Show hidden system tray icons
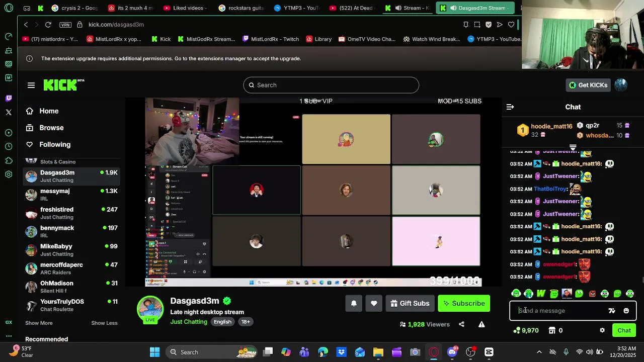The height and width of the screenshot is (362, 644). click(x=539, y=352)
